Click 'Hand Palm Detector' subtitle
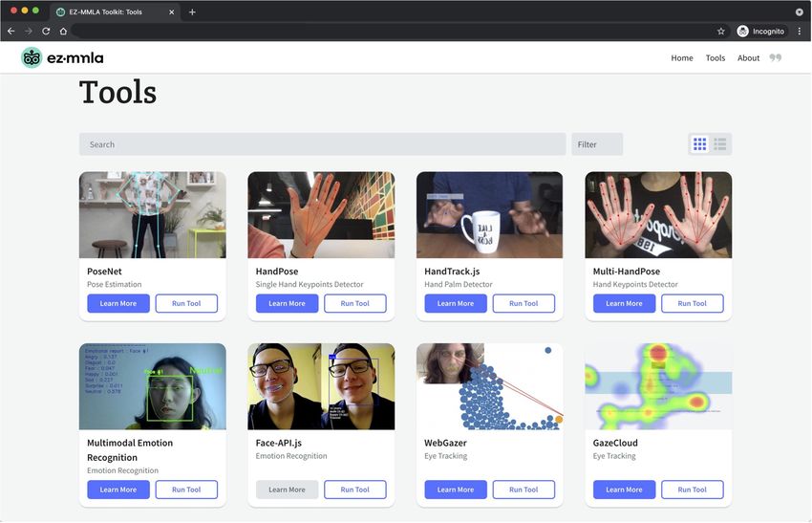812x523 pixels. tap(459, 284)
